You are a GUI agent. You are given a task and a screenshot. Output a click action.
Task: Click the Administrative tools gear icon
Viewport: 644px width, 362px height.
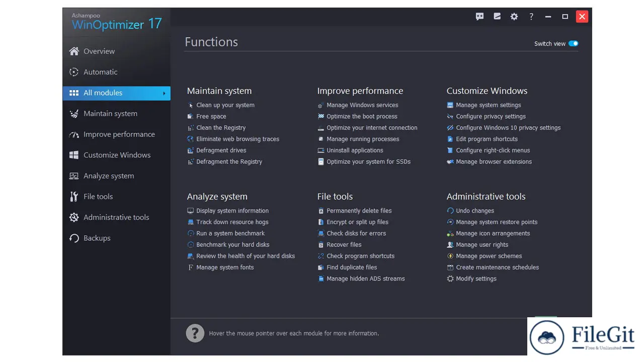click(74, 217)
